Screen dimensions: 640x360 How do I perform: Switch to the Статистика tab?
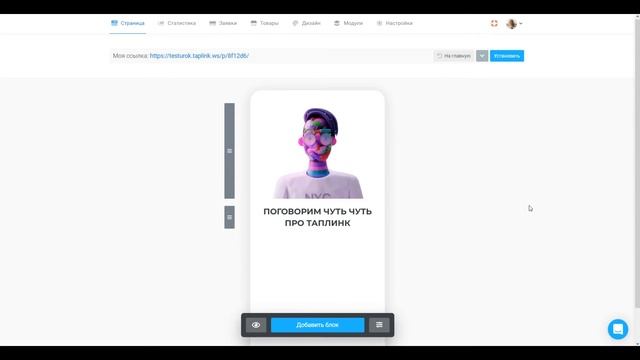[177, 23]
